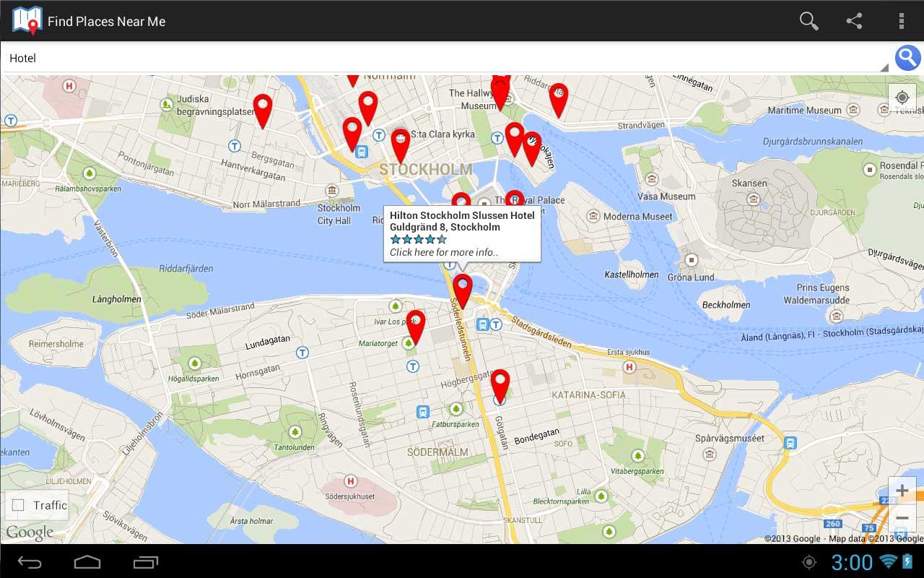Select the red pin below the Hilton popup
This screenshot has width=924, height=578.
[x=463, y=290]
